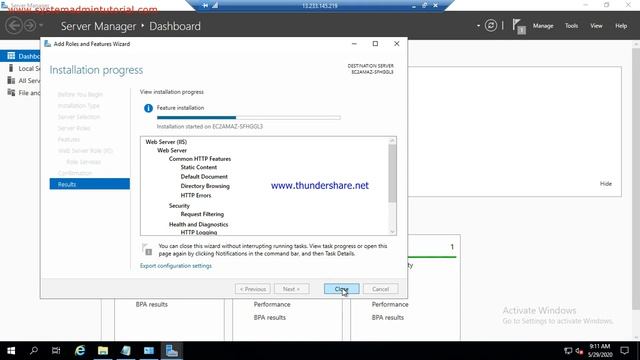This screenshot has height=360, width=640.
Task: Open the Windows Start menu
Action: pyautogui.click(x=11, y=351)
